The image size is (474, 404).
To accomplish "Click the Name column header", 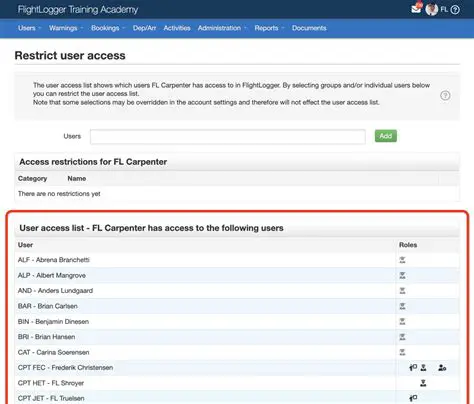I will (x=77, y=179).
